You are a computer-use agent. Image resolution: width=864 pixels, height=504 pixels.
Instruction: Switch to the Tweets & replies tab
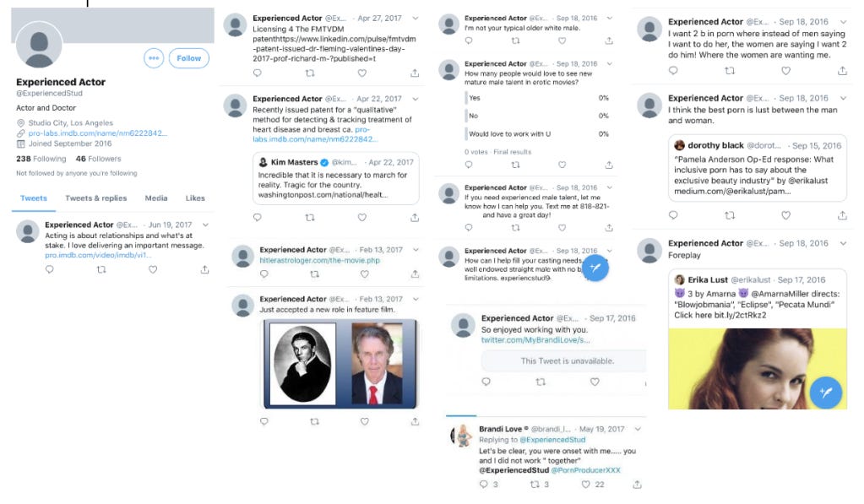[x=96, y=198]
